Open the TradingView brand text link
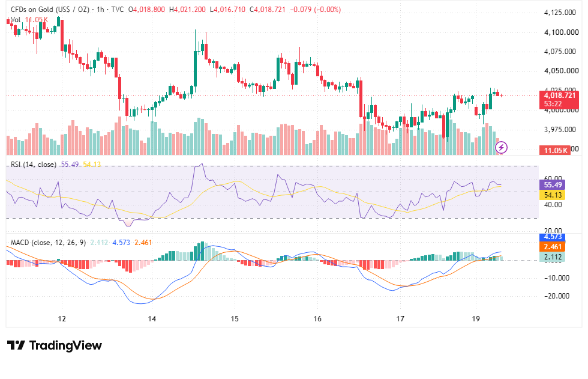Screen dimensions: 588x379 click(x=65, y=345)
